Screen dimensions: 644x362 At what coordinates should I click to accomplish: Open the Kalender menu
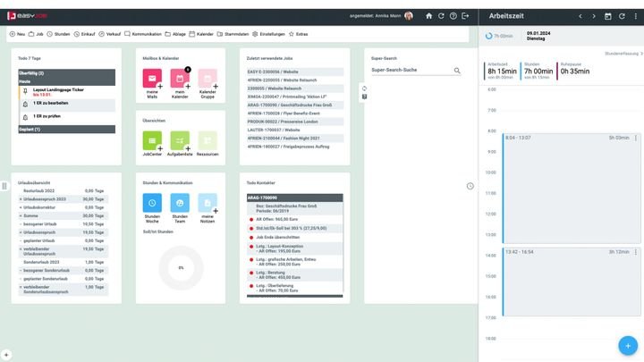coord(201,34)
